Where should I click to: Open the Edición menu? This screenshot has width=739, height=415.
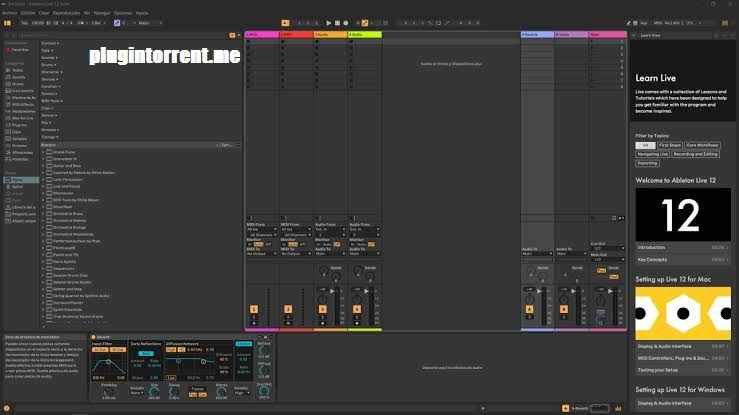pos(28,13)
